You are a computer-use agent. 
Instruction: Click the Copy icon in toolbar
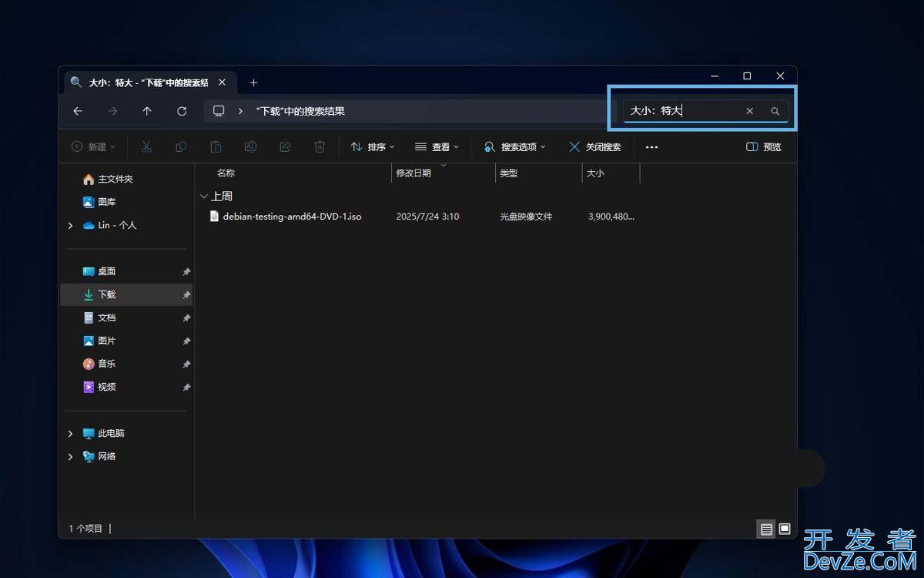(x=181, y=146)
